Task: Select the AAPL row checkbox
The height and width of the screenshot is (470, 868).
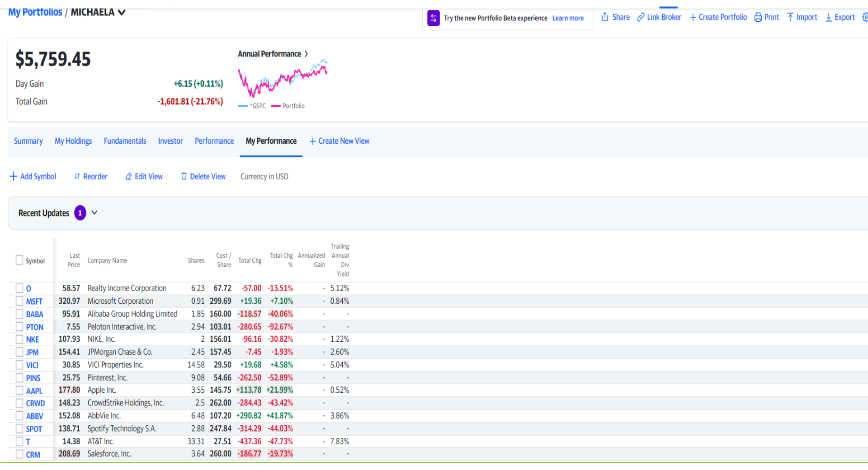Action: (19, 390)
